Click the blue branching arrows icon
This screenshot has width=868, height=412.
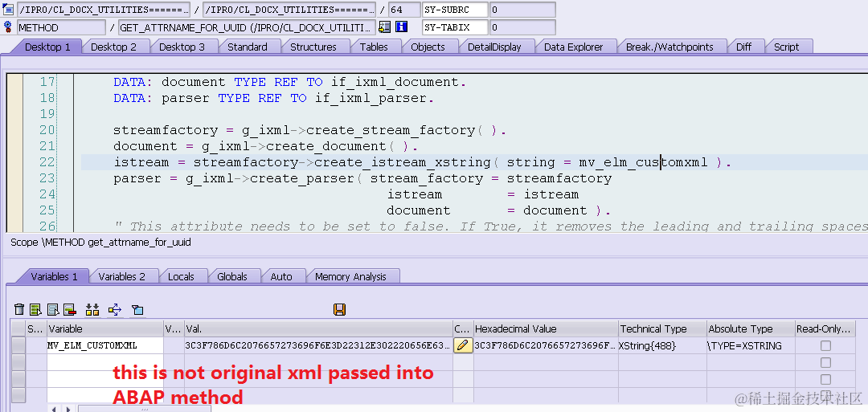pos(115,310)
